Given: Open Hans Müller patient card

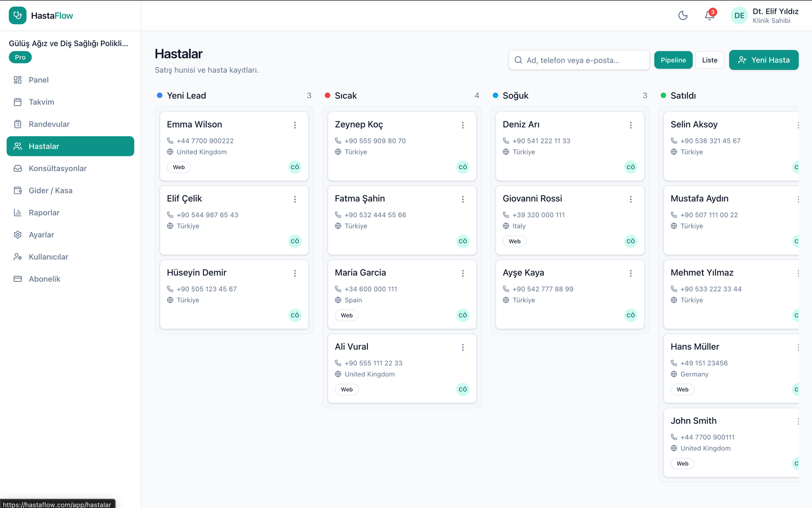Looking at the screenshot, I should coord(731,369).
